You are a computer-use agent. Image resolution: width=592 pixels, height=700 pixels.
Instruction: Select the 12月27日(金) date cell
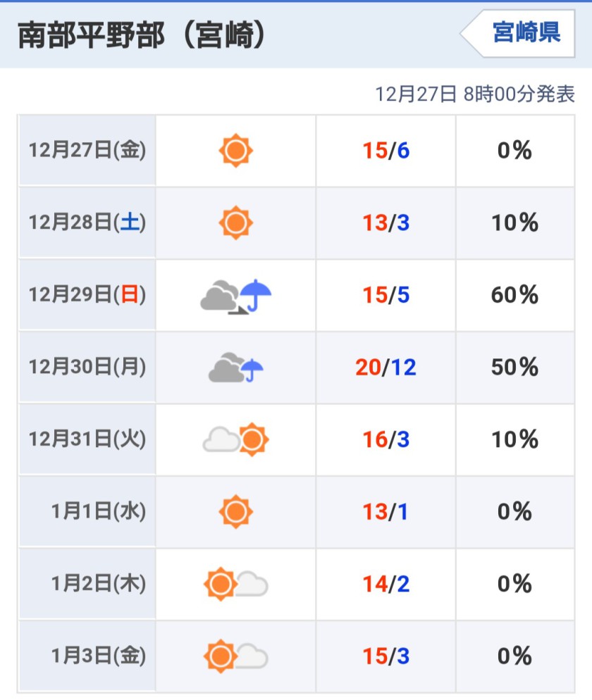coord(87,151)
